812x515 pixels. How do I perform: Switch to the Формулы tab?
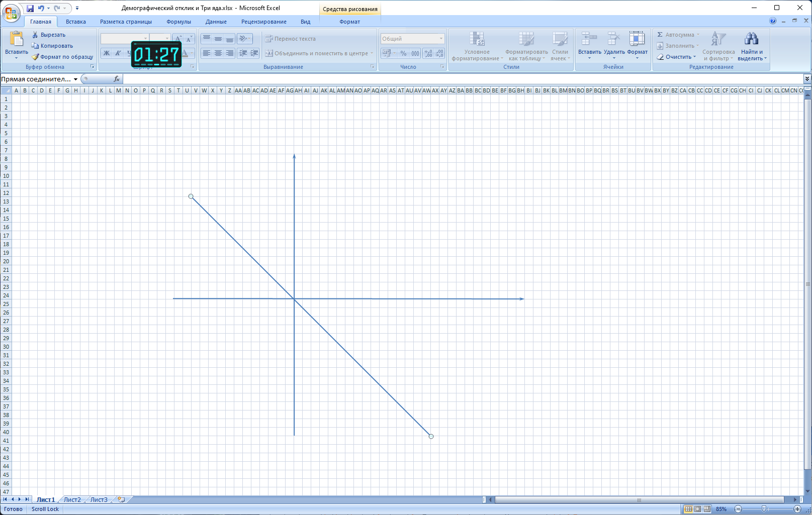tap(179, 22)
